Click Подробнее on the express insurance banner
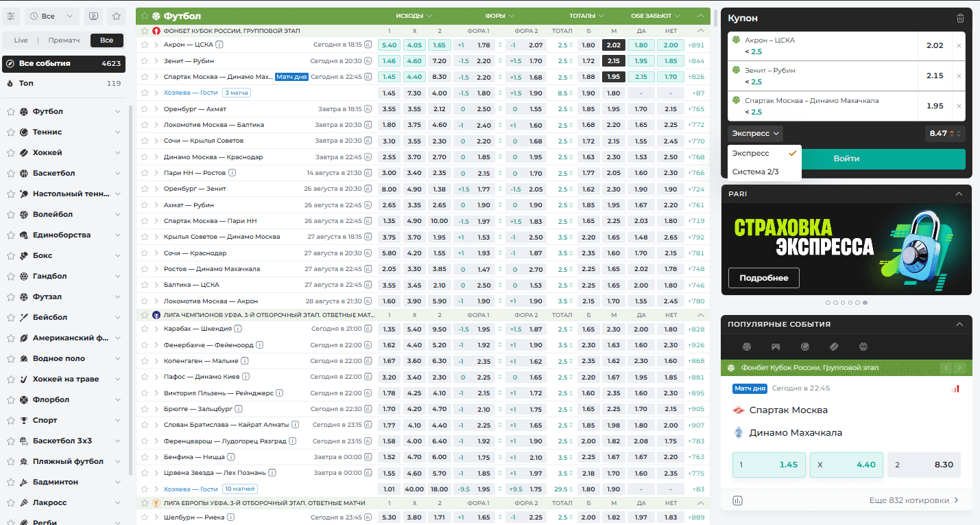Image resolution: width=980 pixels, height=525 pixels. click(764, 278)
